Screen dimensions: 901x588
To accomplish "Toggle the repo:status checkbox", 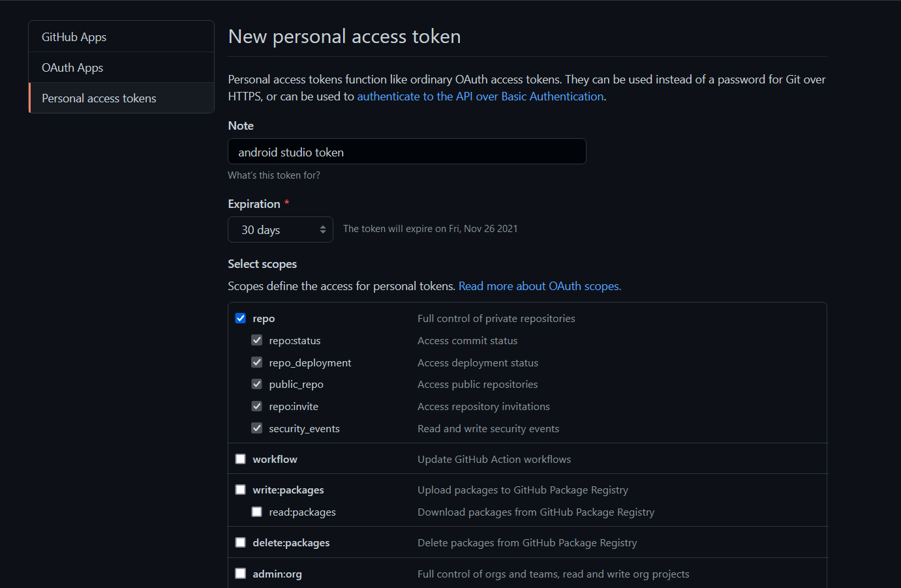I will pos(257,340).
